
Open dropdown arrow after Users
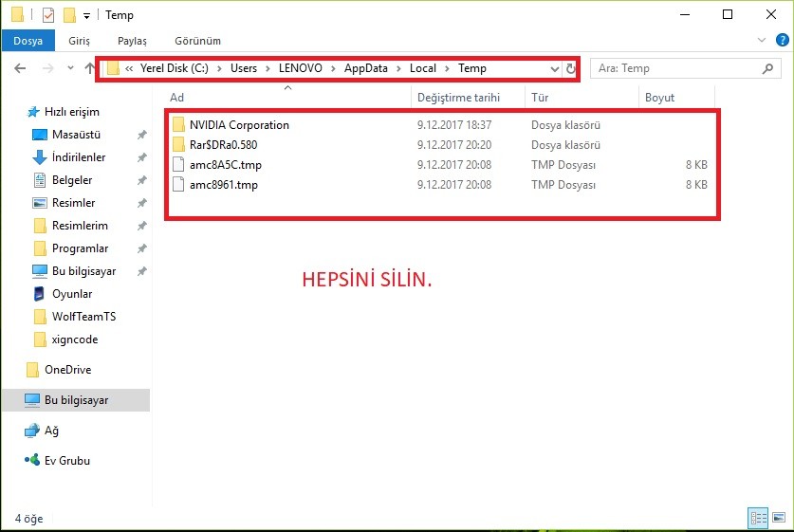(268, 69)
